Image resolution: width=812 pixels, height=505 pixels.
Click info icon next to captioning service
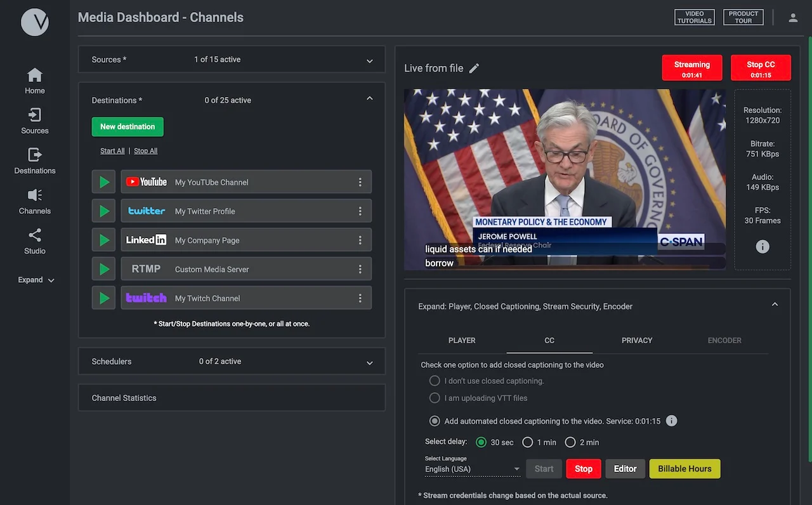pyautogui.click(x=671, y=421)
